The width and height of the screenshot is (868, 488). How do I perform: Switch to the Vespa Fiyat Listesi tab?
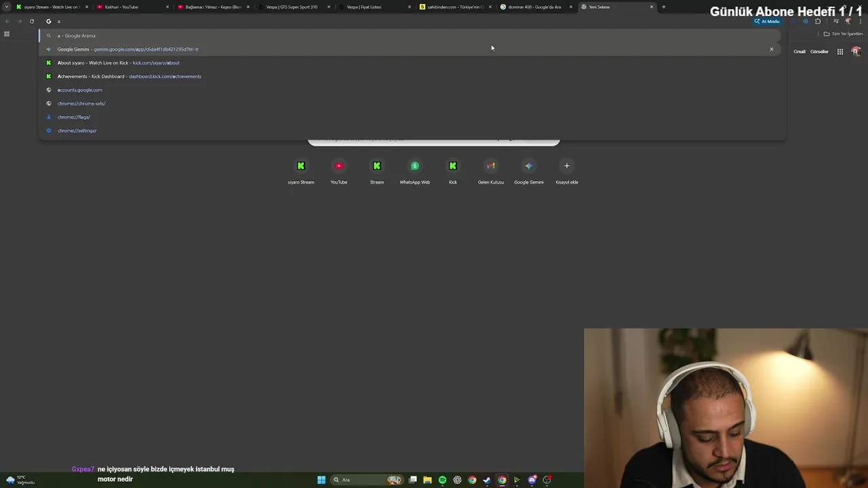(x=374, y=7)
